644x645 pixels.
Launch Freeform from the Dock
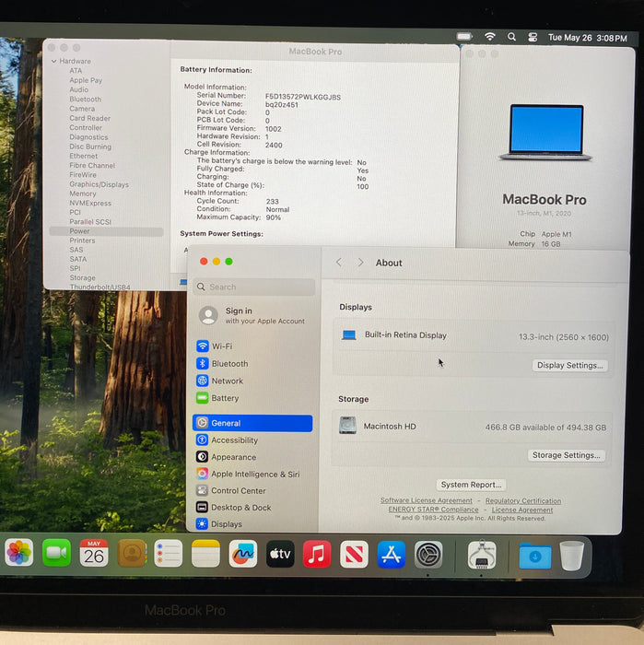243,554
